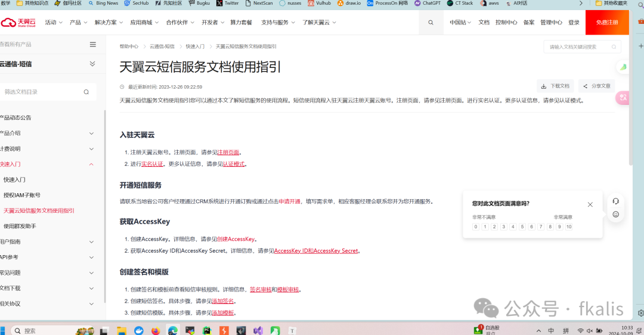Rate satisfaction as 7
The image size is (644, 335).
coord(541,227)
